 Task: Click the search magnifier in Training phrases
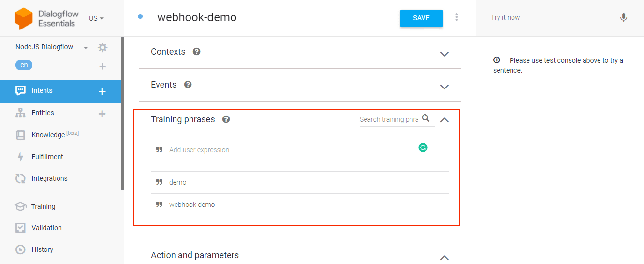425,118
